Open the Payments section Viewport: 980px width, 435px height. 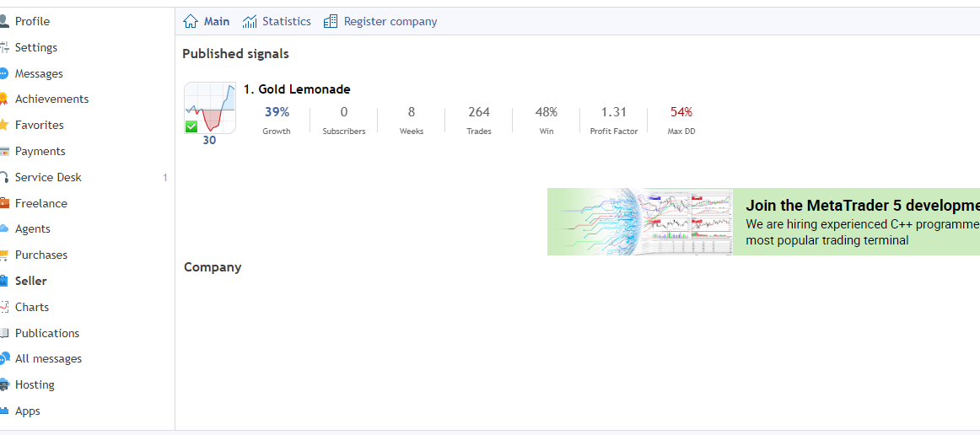[x=40, y=151]
